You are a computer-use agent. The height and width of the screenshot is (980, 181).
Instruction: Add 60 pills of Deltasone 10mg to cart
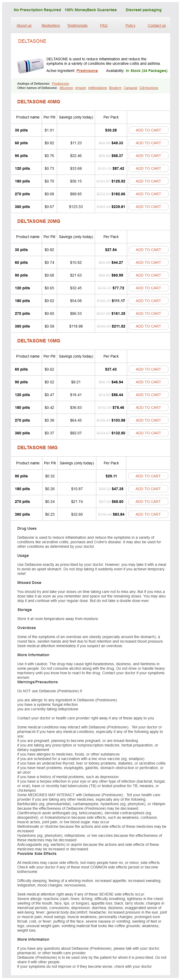coord(148,369)
